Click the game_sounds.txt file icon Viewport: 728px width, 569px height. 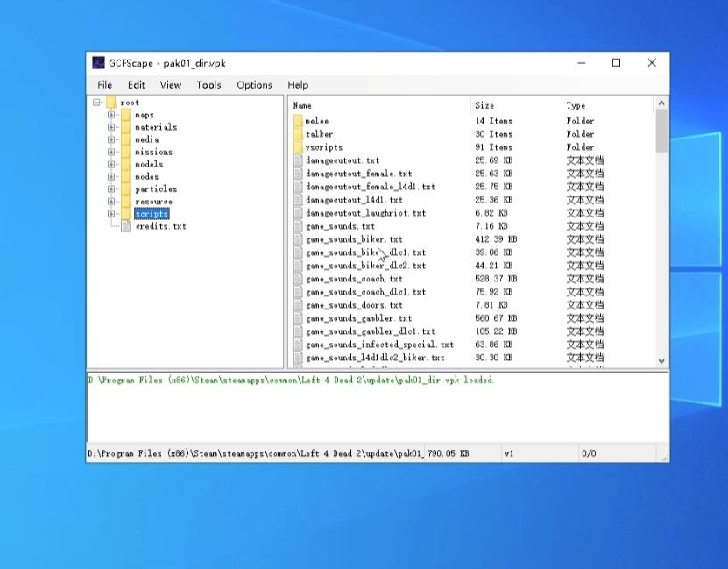[x=298, y=226]
